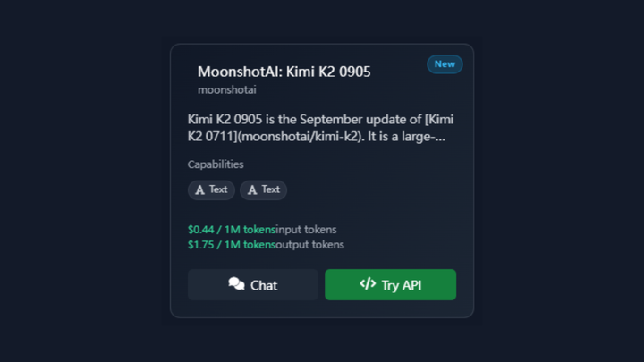Click the A icon in first Text badge
644x362 pixels.
click(x=200, y=189)
